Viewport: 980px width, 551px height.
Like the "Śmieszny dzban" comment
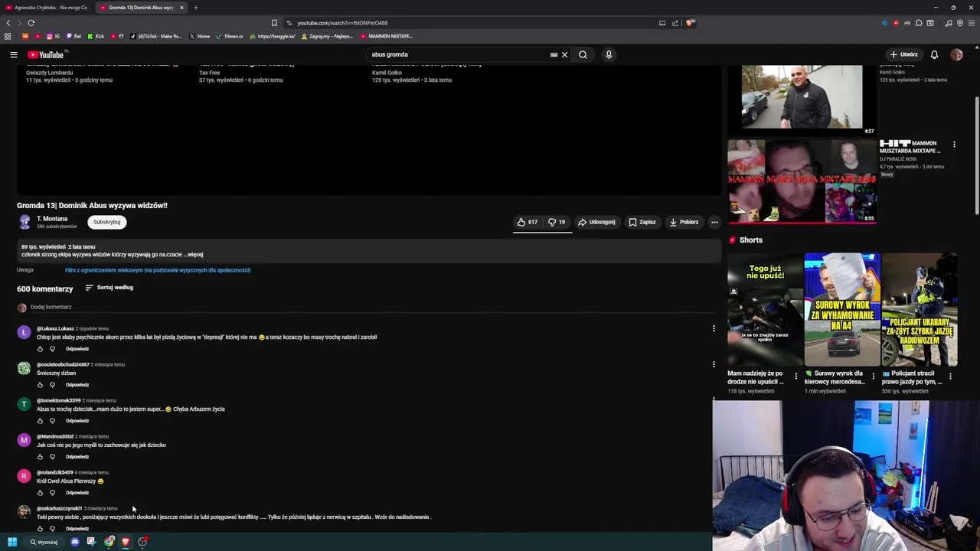coord(40,385)
